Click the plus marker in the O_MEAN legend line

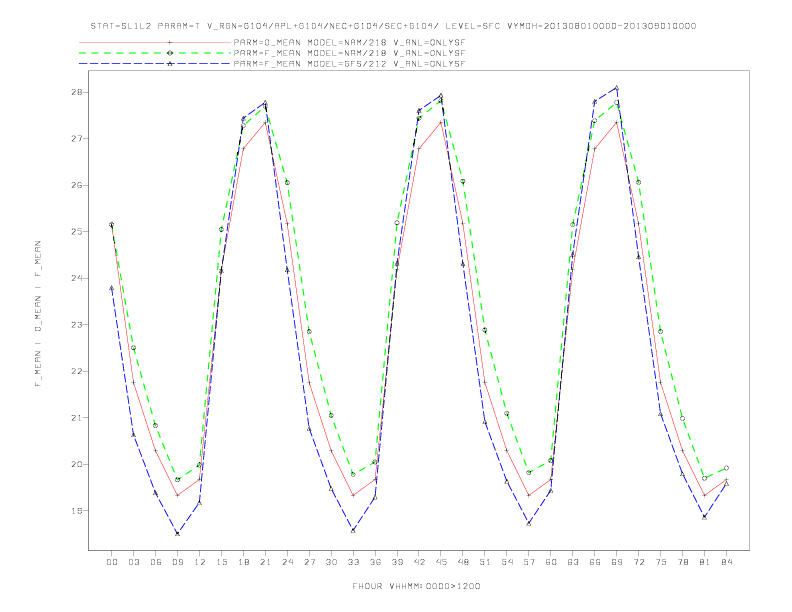click(x=170, y=42)
